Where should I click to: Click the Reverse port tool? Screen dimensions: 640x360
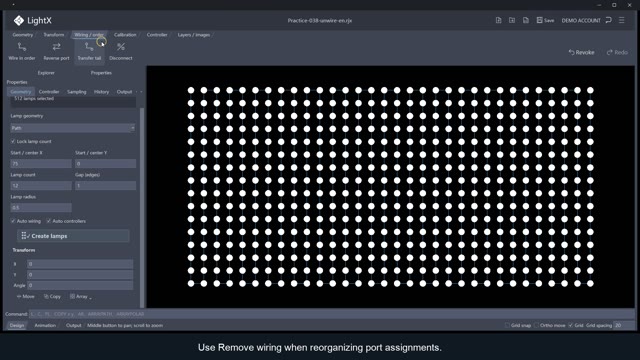point(56,51)
